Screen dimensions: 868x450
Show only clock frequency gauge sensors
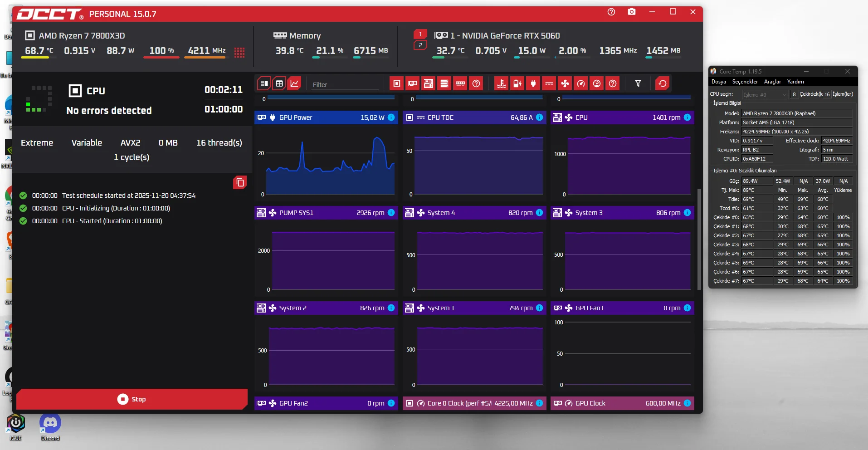coord(581,83)
